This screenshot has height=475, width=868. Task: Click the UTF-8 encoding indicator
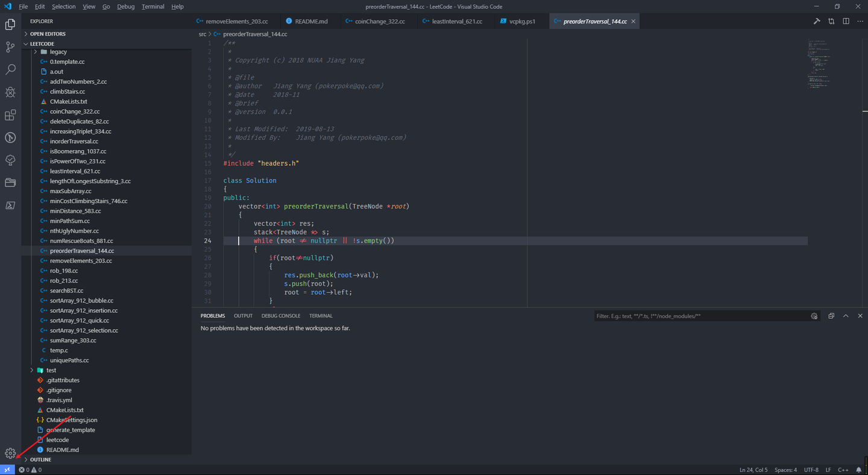(x=811, y=470)
